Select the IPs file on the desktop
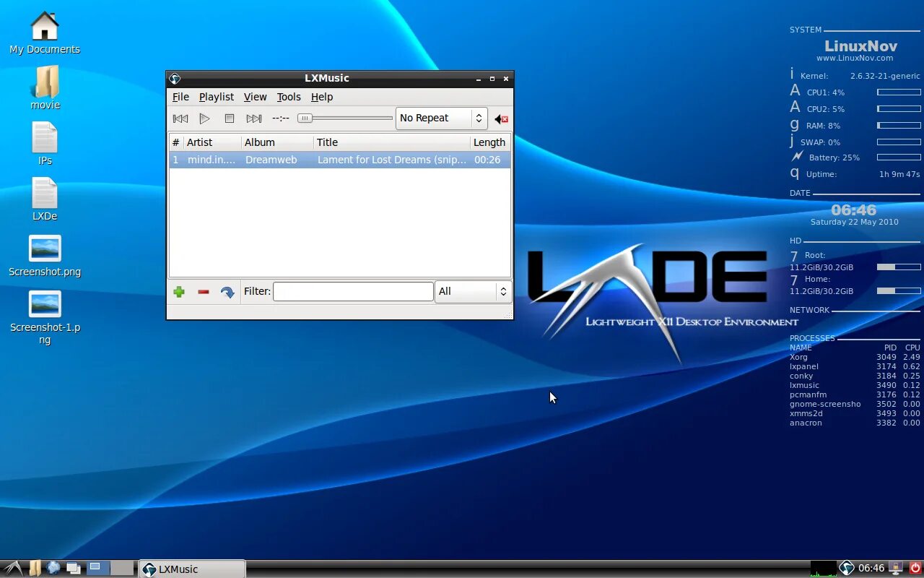924x578 pixels. tap(45, 144)
